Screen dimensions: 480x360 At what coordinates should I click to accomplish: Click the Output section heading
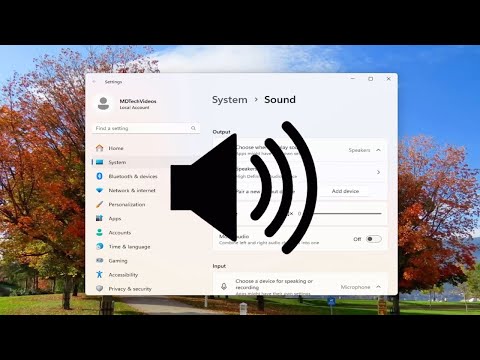point(222,132)
